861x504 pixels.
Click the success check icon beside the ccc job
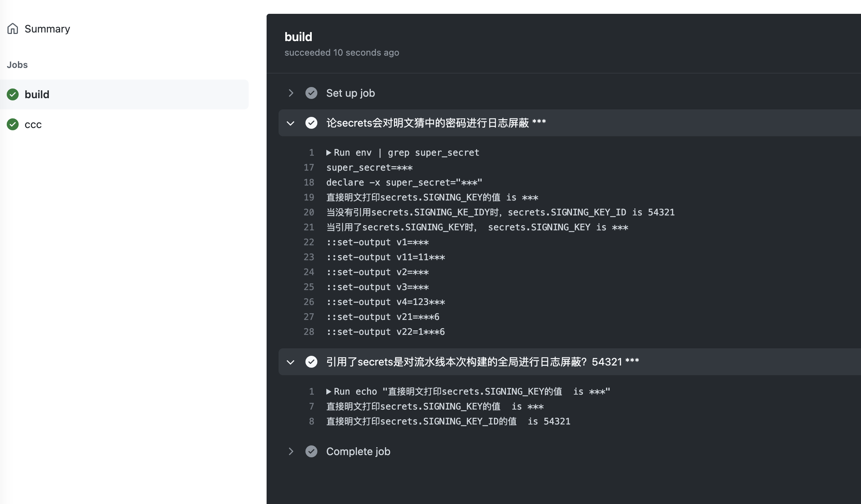(12, 124)
